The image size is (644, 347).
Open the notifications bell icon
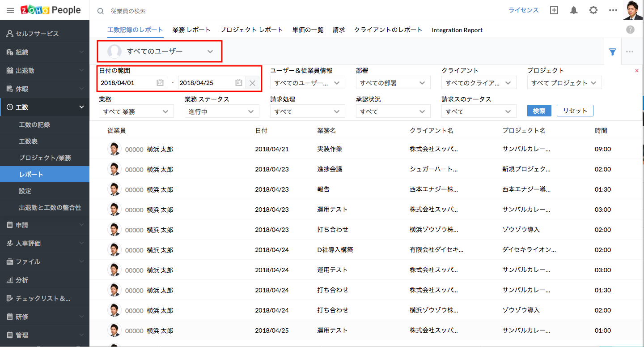574,10
